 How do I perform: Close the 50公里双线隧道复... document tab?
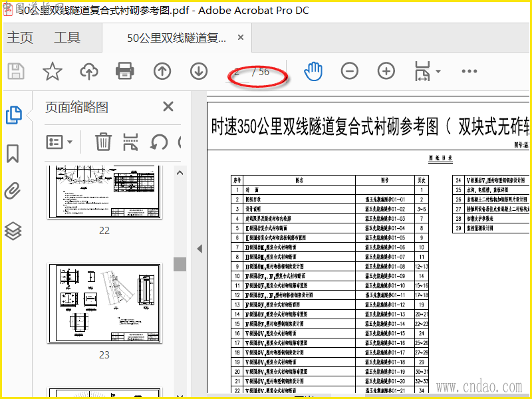point(241,37)
